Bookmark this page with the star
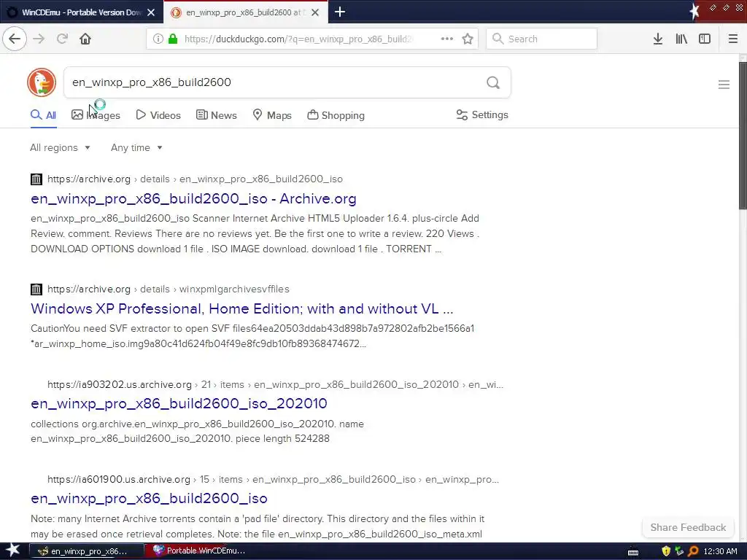747x560 pixels. [468, 39]
